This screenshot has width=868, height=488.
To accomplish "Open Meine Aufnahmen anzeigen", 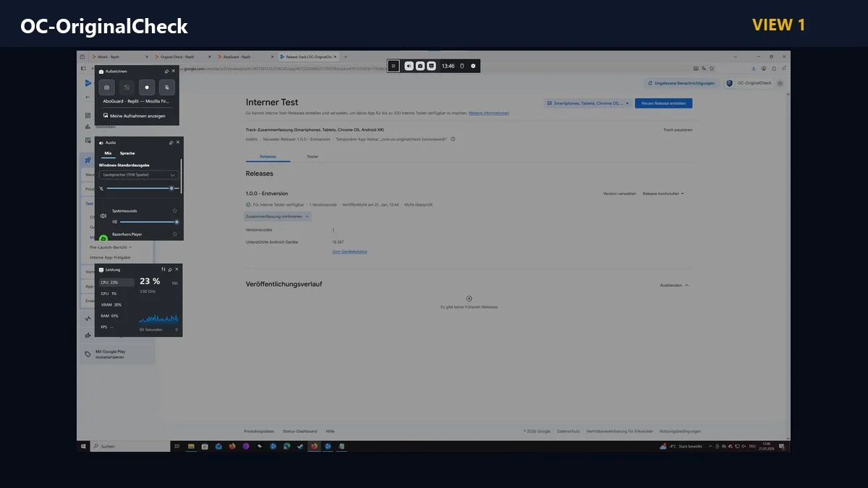I will (135, 116).
